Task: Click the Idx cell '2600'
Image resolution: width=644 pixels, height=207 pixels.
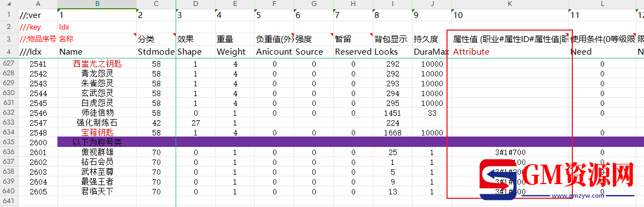Action: point(38,142)
